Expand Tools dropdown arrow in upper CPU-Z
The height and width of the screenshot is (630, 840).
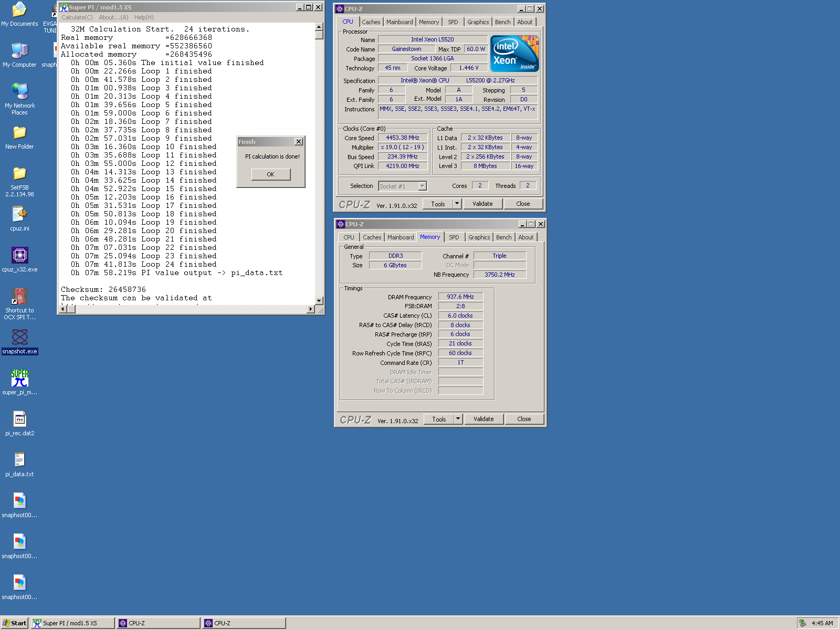click(x=457, y=204)
